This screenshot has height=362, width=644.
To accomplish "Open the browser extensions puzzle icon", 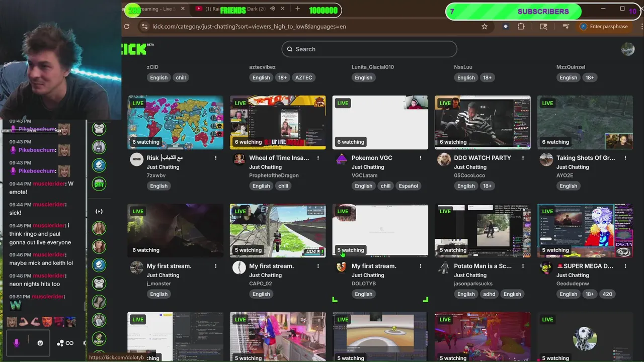I will pyautogui.click(x=521, y=27).
